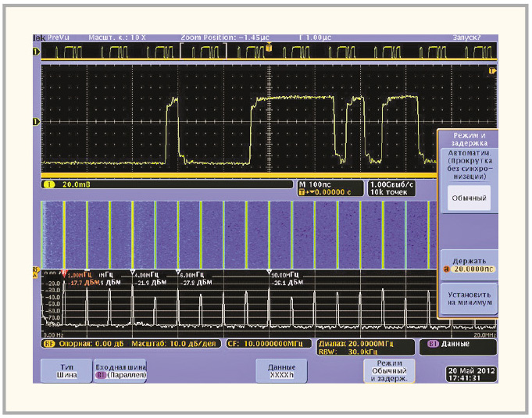This screenshot has height=418, width=532.
Task: Click the RF badge beside Опорная readout
Action: (47, 343)
